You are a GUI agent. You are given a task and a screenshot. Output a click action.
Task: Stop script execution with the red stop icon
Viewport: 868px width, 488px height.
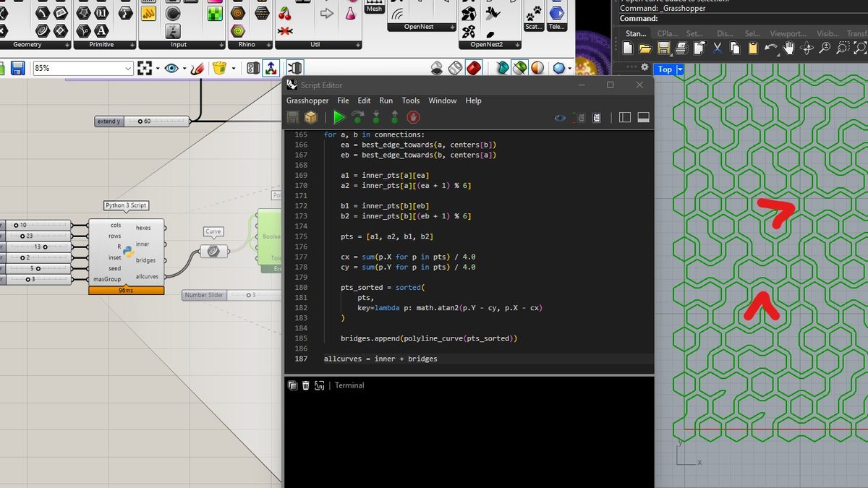point(412,117)
